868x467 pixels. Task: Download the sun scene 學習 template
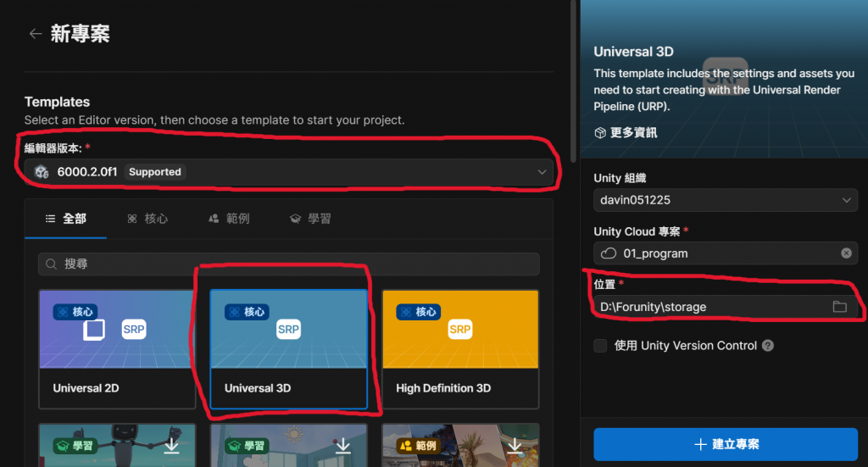(343, 445)
